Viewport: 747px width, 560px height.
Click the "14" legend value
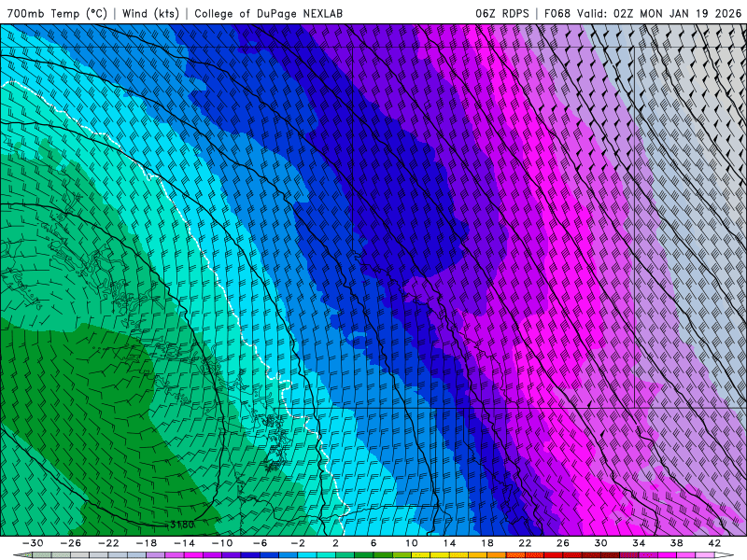coord(449,543)
